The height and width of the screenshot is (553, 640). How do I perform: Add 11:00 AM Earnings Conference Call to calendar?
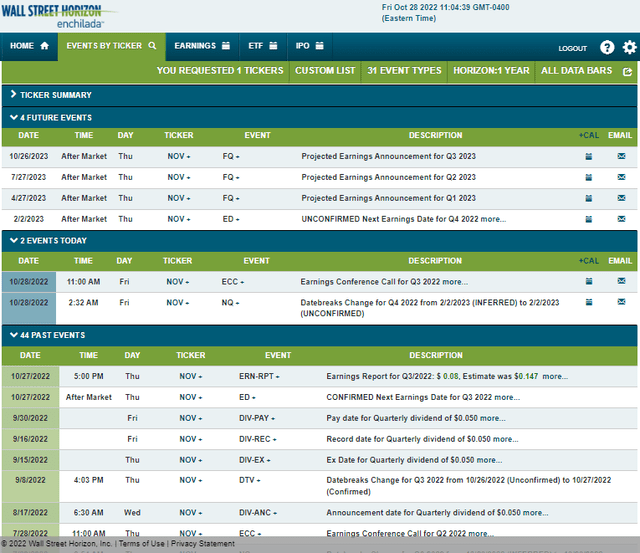coord(589,281)
